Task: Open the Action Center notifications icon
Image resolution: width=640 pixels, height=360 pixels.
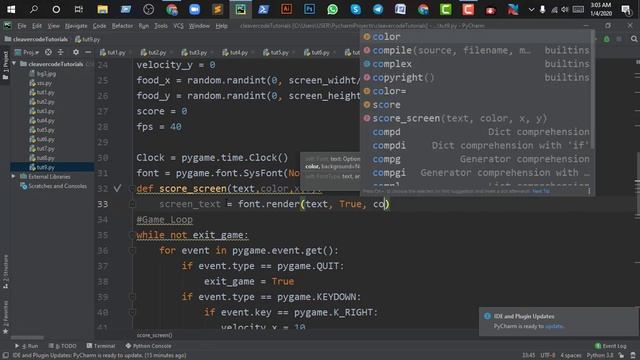Action: pos(625,9)
